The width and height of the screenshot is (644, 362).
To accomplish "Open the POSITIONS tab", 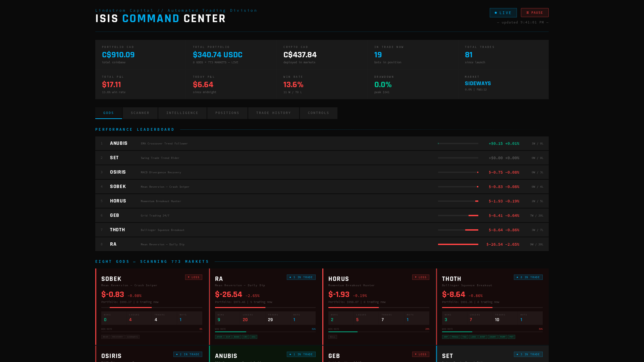I will point(227,113).
